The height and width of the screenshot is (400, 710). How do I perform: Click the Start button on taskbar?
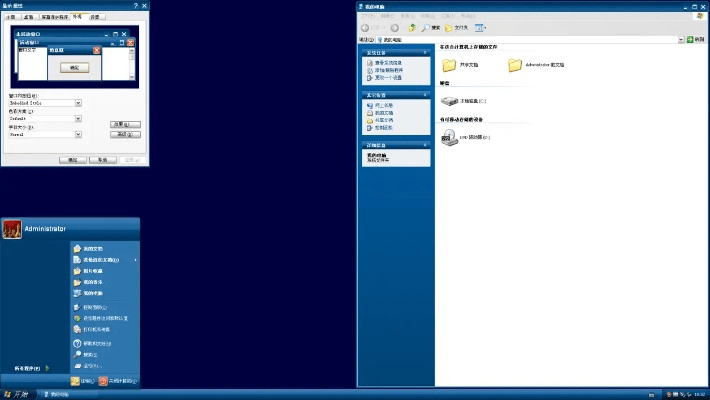[x=18, y=394]
